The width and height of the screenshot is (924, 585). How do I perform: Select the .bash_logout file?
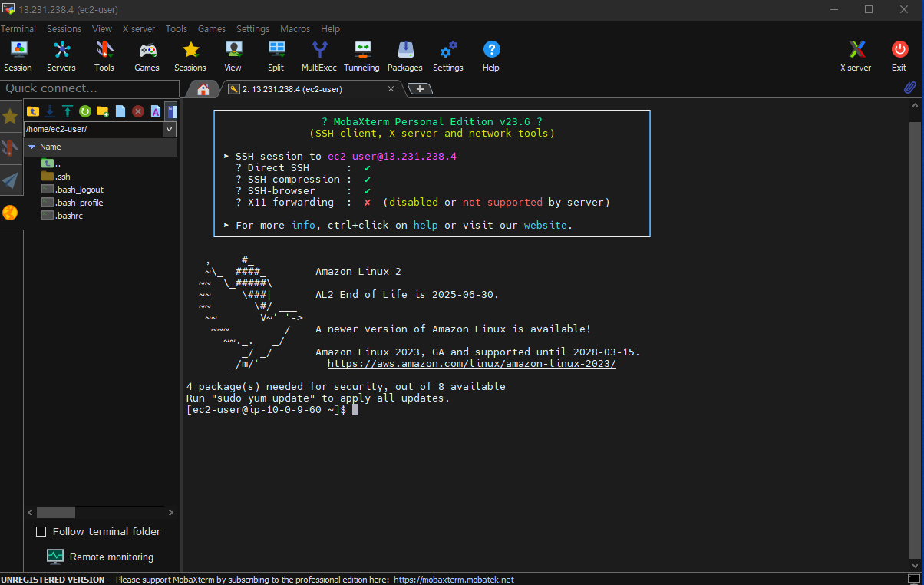(73, 190)
